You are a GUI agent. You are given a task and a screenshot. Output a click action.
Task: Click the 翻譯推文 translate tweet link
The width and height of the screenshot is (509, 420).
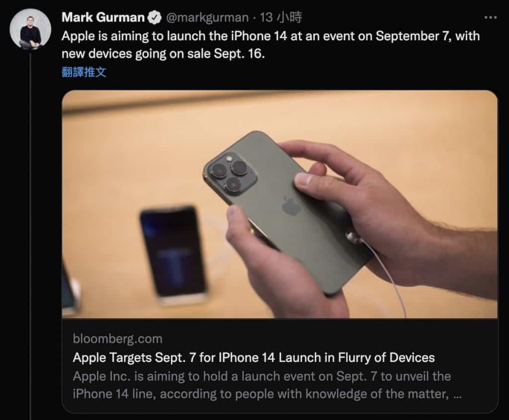point(84,72)
